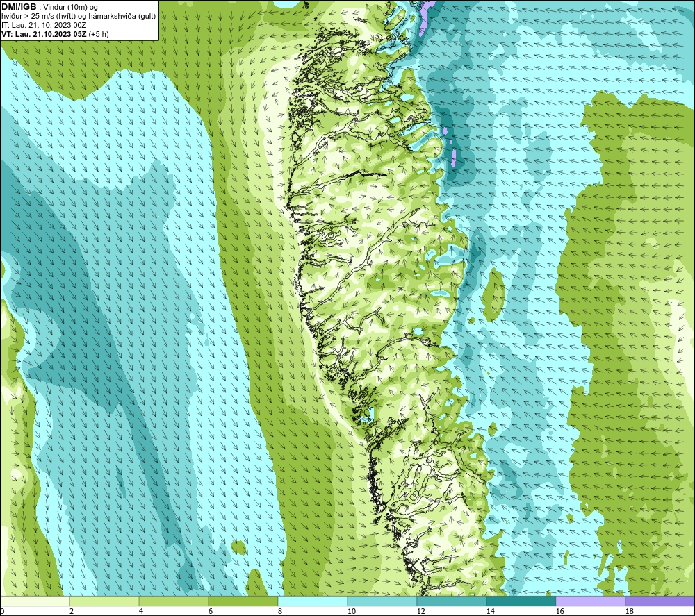695x616 pixels.
Task: Click the 'DMI/IGB' title text
Action: pos(19,7)
